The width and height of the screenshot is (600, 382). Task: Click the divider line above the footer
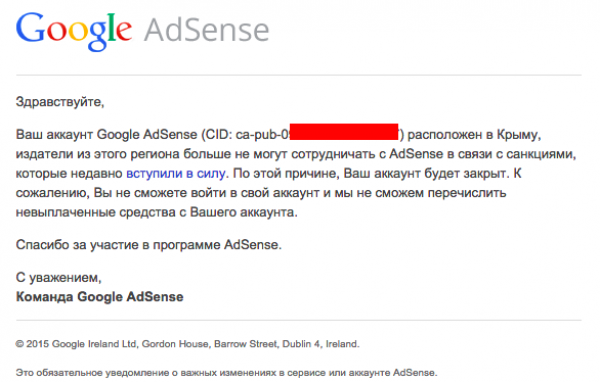pos(298,320)
